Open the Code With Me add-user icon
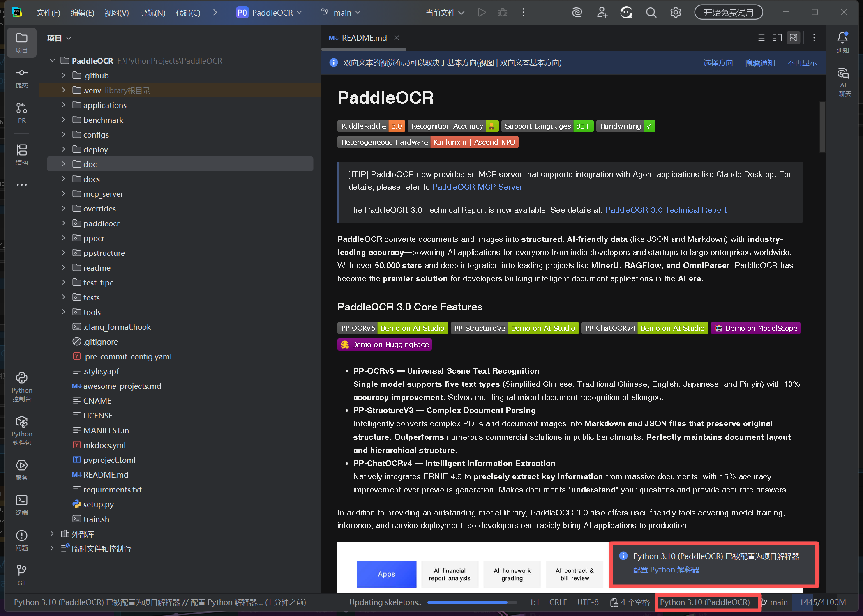 [602, 13]
